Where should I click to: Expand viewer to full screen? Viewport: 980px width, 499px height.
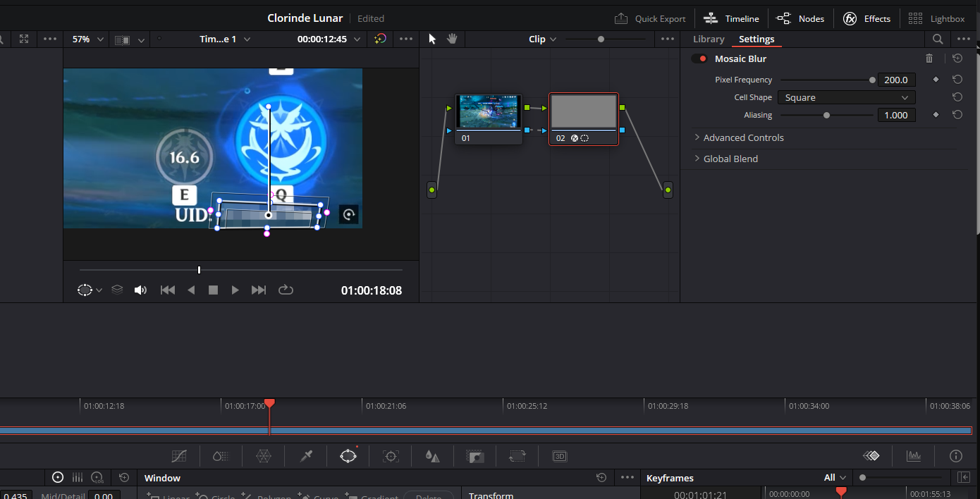(24, 39)
